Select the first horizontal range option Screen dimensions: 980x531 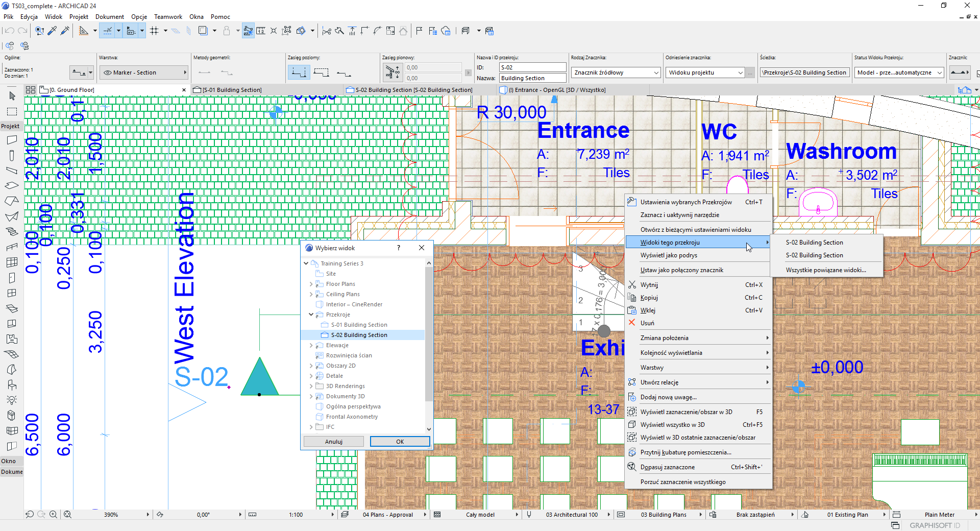coord(299,73)
